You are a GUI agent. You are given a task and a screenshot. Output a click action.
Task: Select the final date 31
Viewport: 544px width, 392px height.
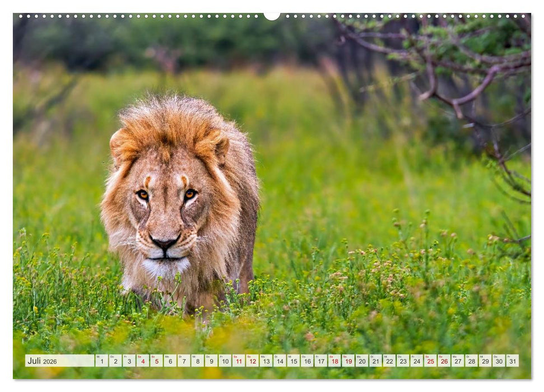514,361
